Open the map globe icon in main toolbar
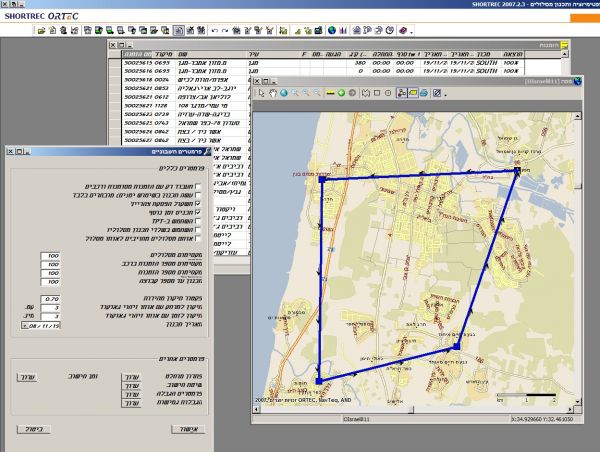Viewport: 600px width, 452px height. [x=332, y=30]
